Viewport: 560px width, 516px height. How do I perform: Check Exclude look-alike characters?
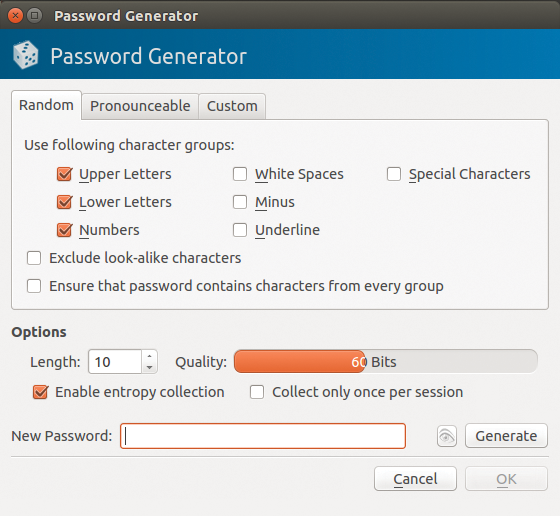34,258
